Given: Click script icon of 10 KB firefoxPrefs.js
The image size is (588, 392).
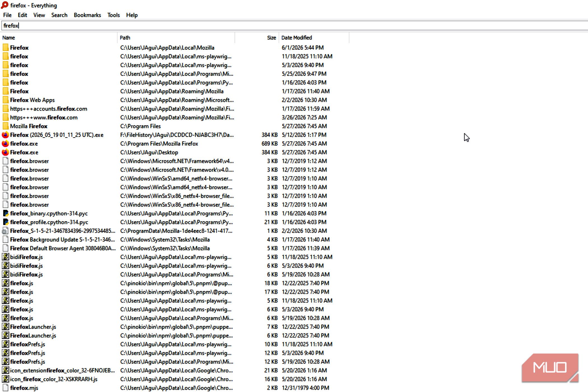Looking at the screenshot, I should 5,344.
